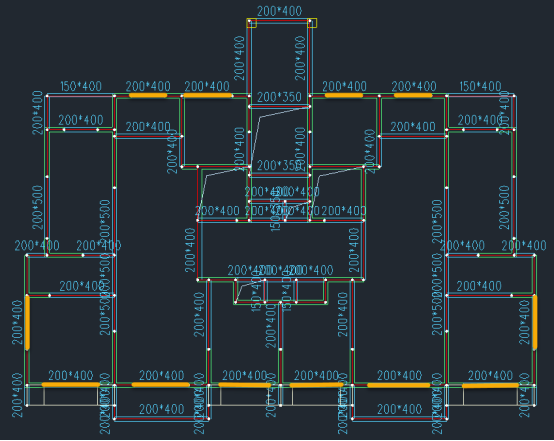The width and height of the screenshot is (554, 441).
Task: Select the yellow square at tower's top-left corner
Action: tap(251, 23)
